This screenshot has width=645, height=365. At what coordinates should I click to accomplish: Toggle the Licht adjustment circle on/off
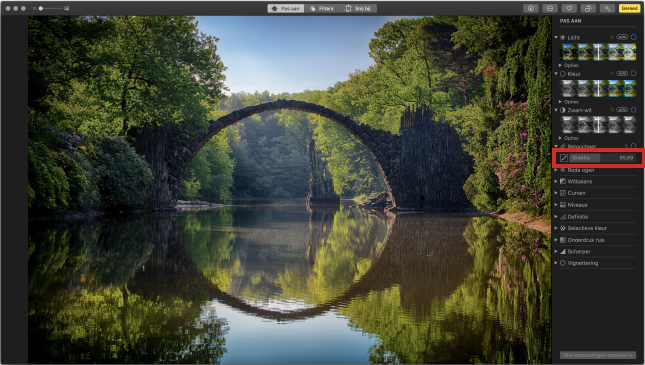pos(633,37)
